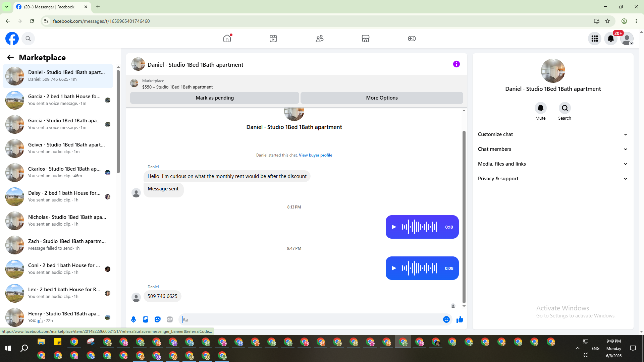644x362 pixels.
Task: Open Chrome's three-dot menu
Action: click(636, 21)
